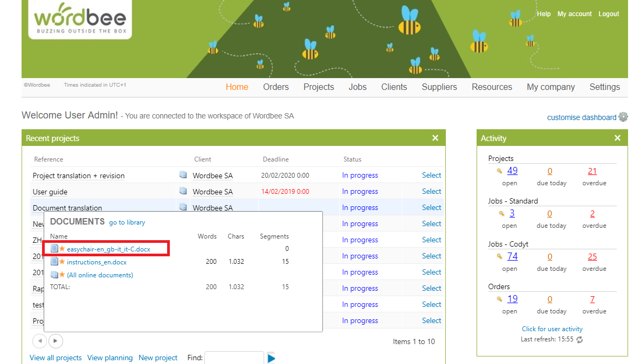Open the Suppliers menu
Screen dimensions: 634x364
439,87
